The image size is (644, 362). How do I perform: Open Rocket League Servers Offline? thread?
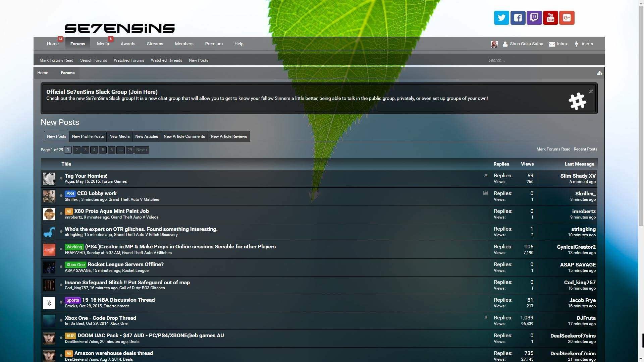click(126, 264)
